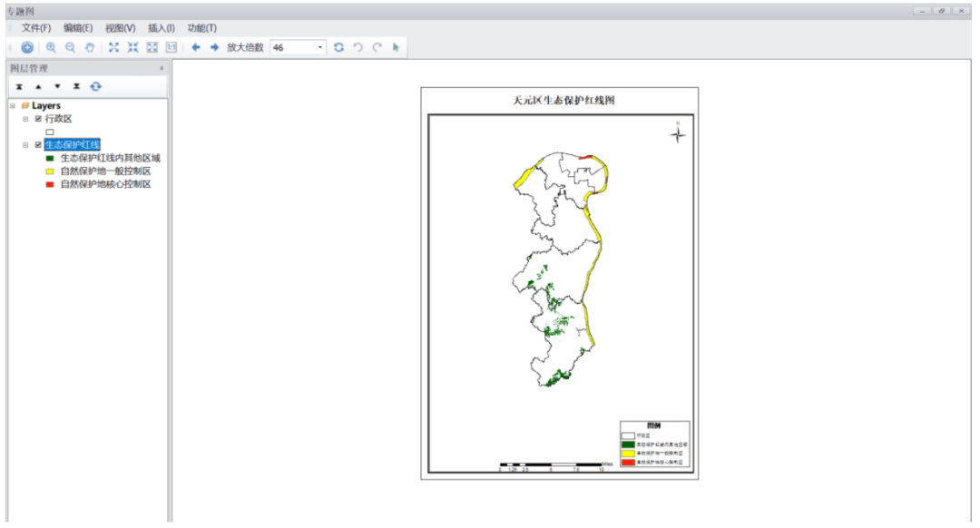
Task: Click the fixed zoom out arrows icon
Action: 133,47
